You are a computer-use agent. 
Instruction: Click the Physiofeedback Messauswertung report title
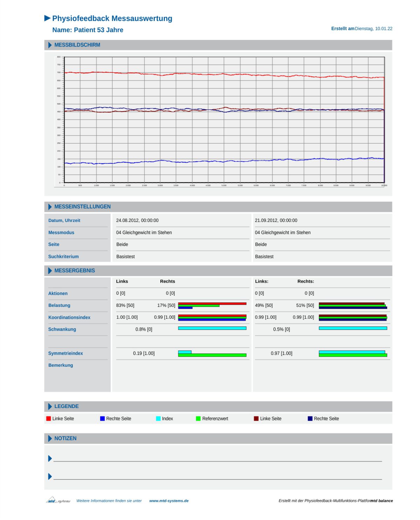pyautogui.click(x=112, y=18)
